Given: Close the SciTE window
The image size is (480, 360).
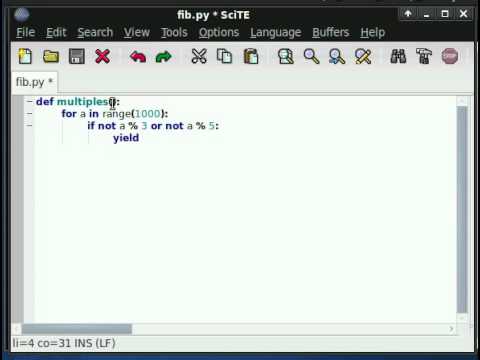Looking at the screenshot, I should tap(463, 14).
